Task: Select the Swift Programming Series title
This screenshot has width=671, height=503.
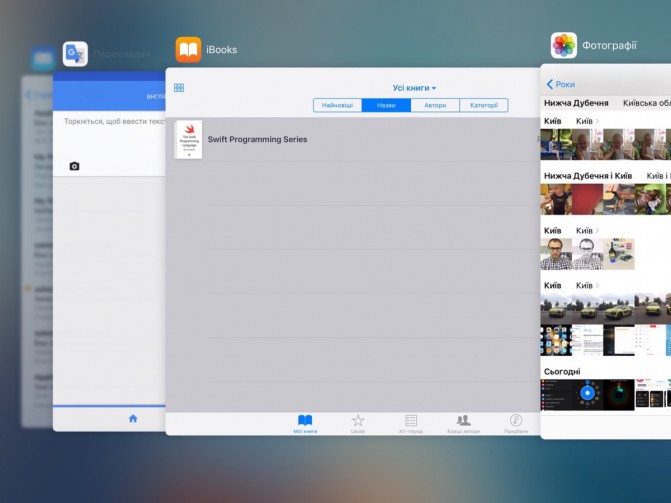Action: coord(257,140)
